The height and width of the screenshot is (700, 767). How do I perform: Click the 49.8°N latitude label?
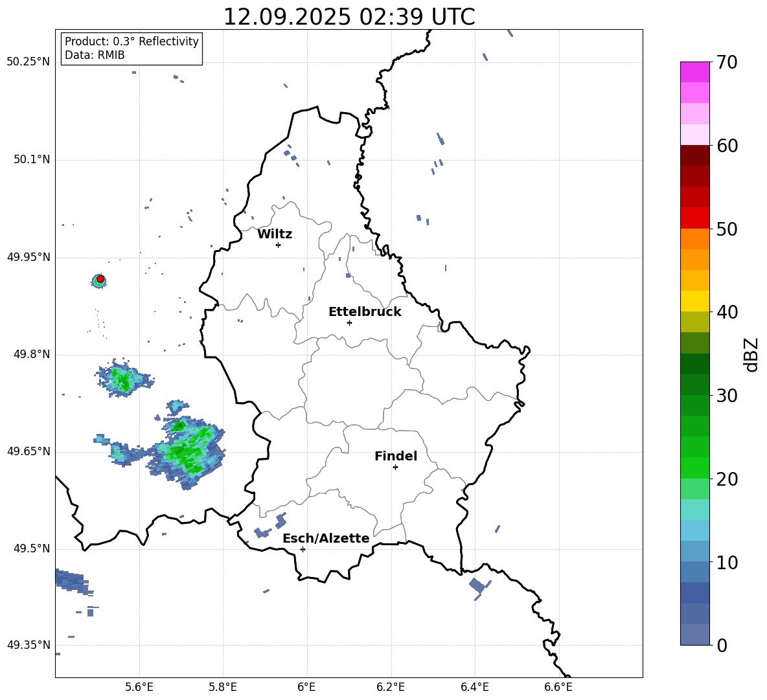[x=32, y=354]
